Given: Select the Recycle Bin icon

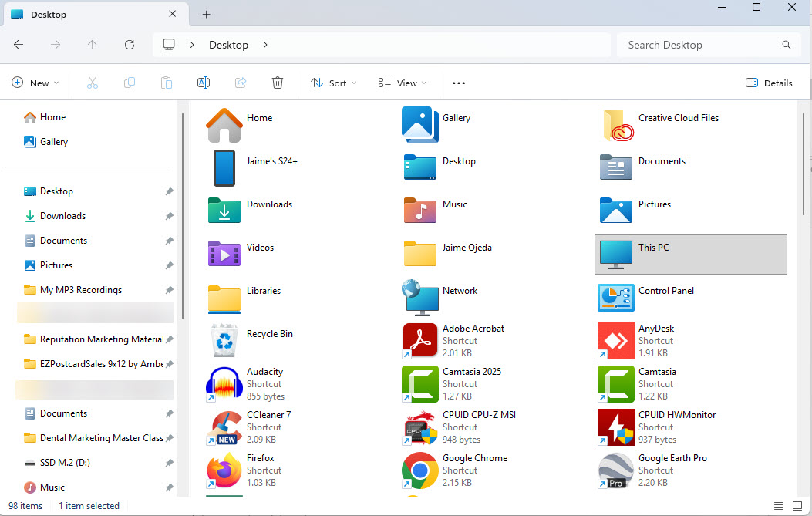Looking at the screenshot, I should tap(224, 340).
